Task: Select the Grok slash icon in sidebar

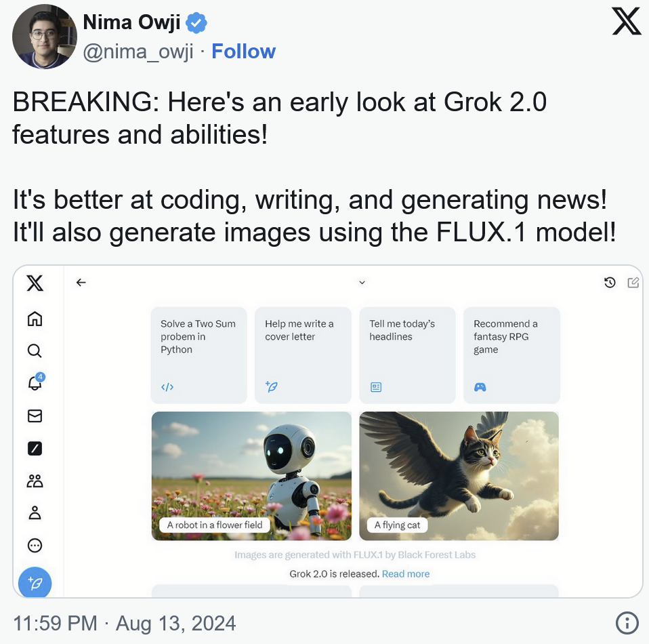Action: [35, 448]
